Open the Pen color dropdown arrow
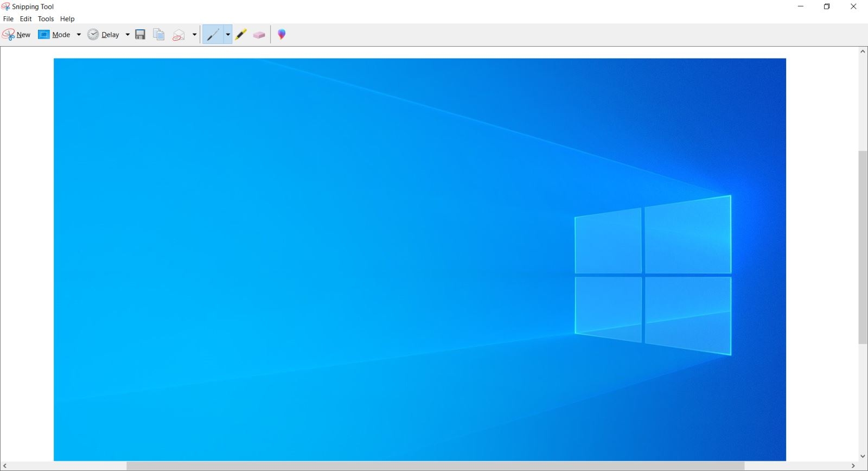This screenshot has width=868, height=471. click(x=228, y=35)
